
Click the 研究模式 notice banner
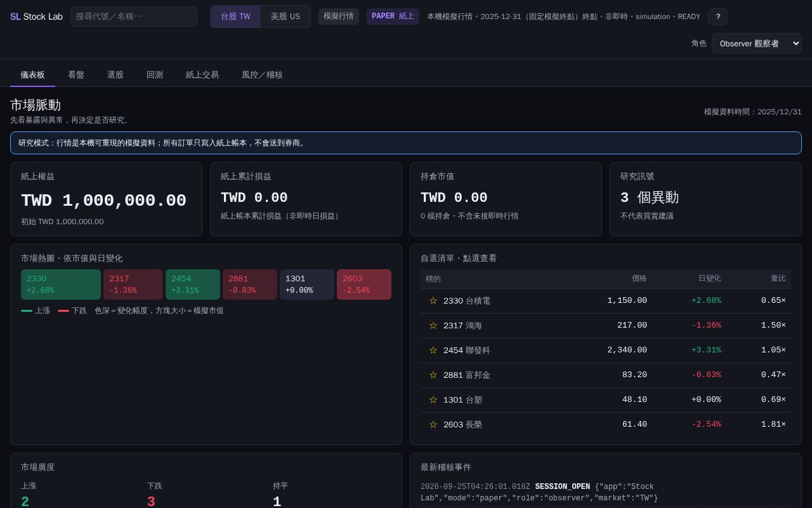pyautogui.click(x=406, y=143)
